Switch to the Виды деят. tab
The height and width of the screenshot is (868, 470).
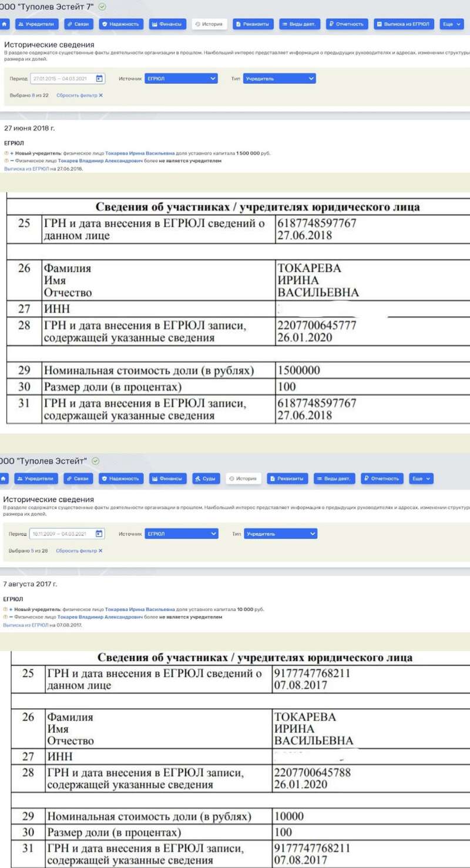coord(298,24)
